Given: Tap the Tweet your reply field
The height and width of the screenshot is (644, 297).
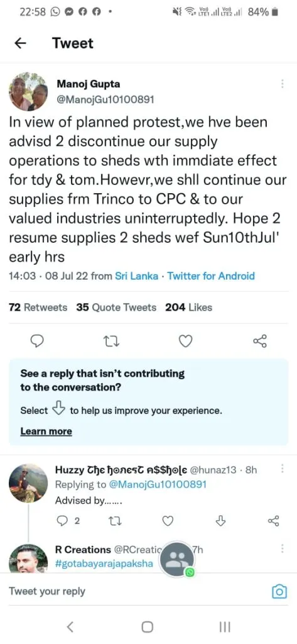Looking at the screenshot, I should pos(136,591).
